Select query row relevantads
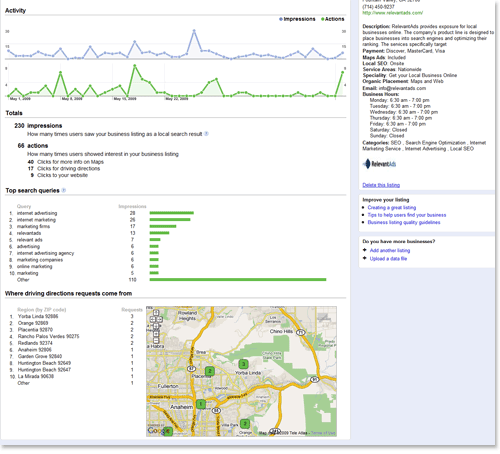The height and width of the screenshot is (454, 500). [x=89, y=233]
